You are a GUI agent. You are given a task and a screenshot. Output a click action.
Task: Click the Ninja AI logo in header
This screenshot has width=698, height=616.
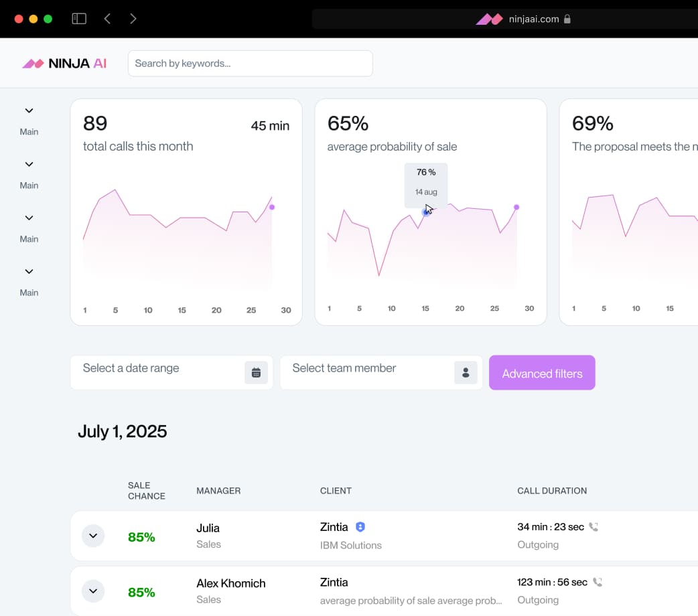[x=64, y=64]
